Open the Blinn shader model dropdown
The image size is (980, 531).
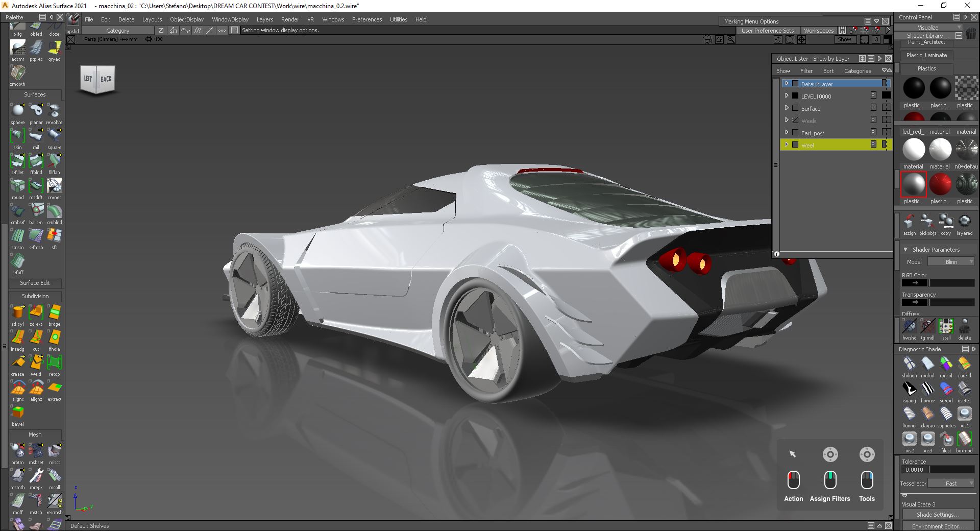951,261
